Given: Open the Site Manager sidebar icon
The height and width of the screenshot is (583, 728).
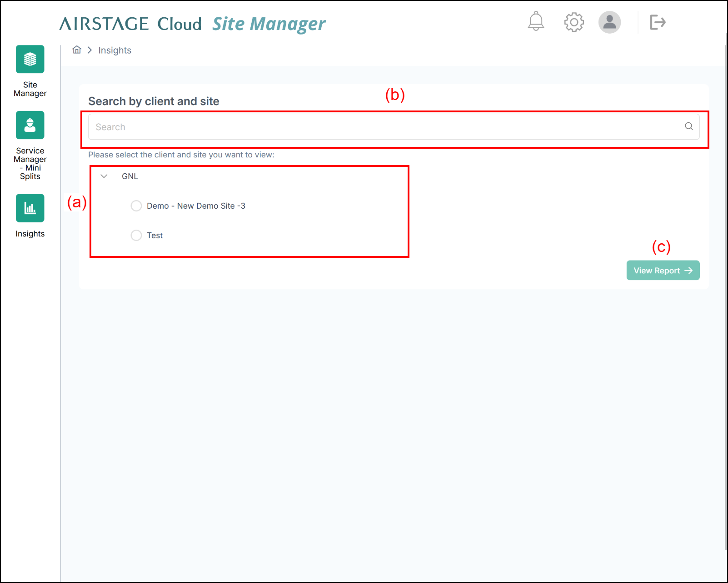Looking at the screenshot, I should pos(30,59).
